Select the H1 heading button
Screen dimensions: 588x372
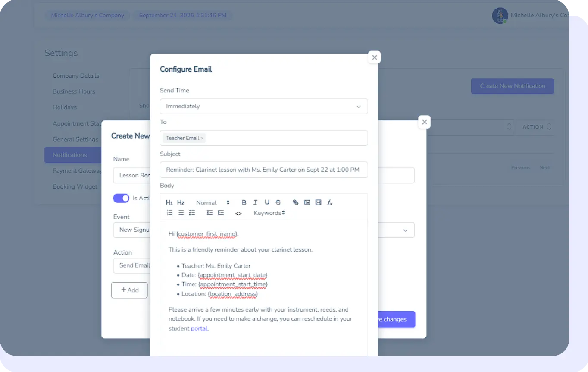[x=169, y=202]
